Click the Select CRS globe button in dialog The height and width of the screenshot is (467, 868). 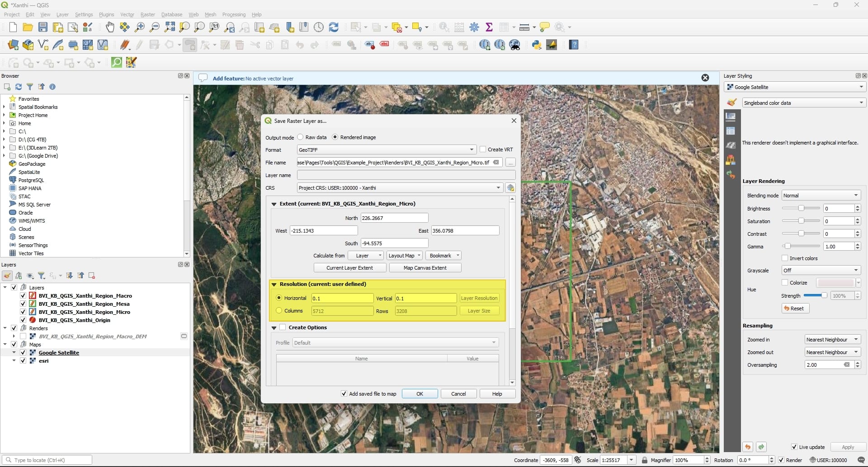coord(510,188)
